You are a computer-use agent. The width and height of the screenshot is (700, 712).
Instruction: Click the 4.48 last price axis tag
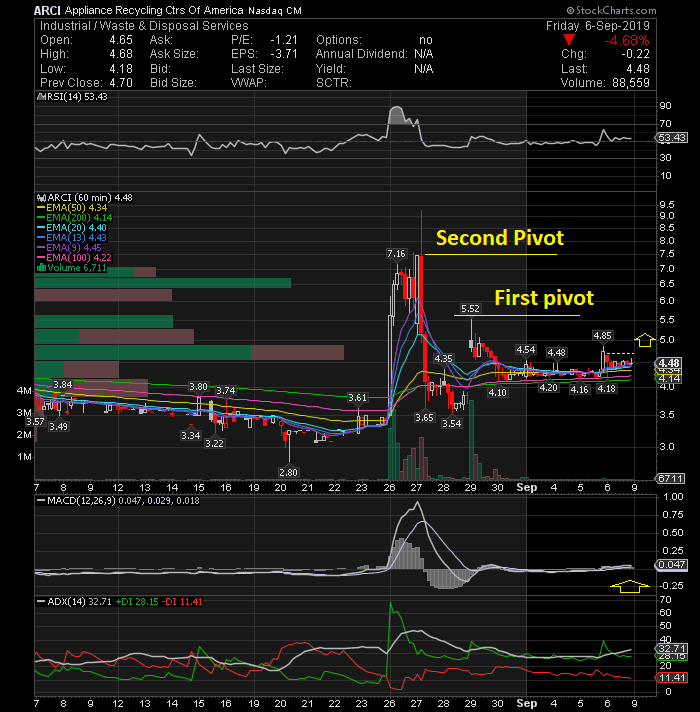coord(669,363)
